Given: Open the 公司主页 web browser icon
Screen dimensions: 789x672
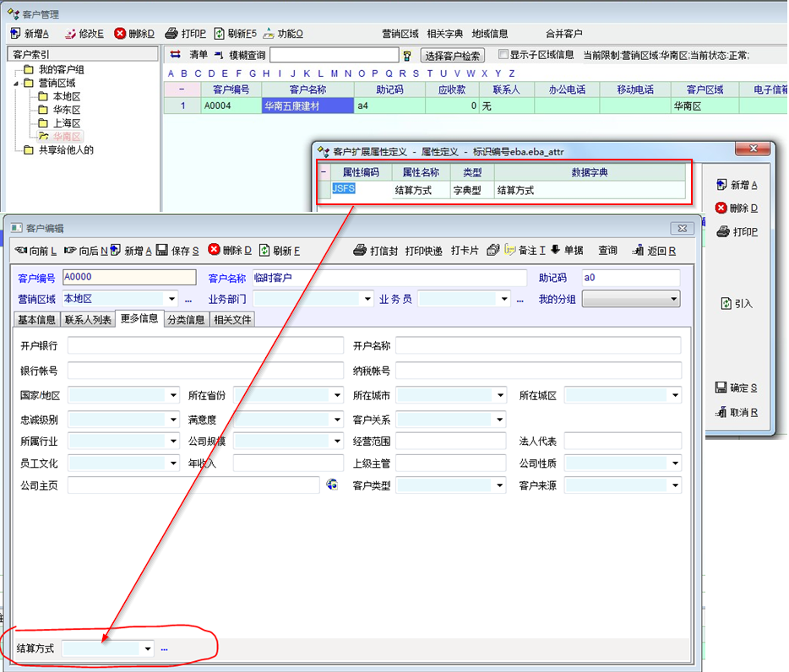Looking at the screenshot, I should [332, 485].
